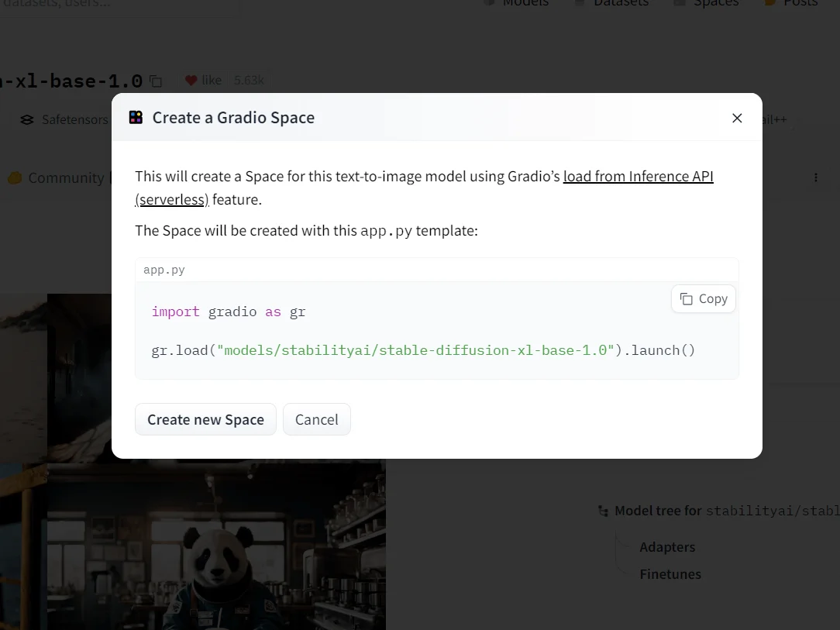
Task: Click the Model tree icon
Action: (x=603, y=511)
